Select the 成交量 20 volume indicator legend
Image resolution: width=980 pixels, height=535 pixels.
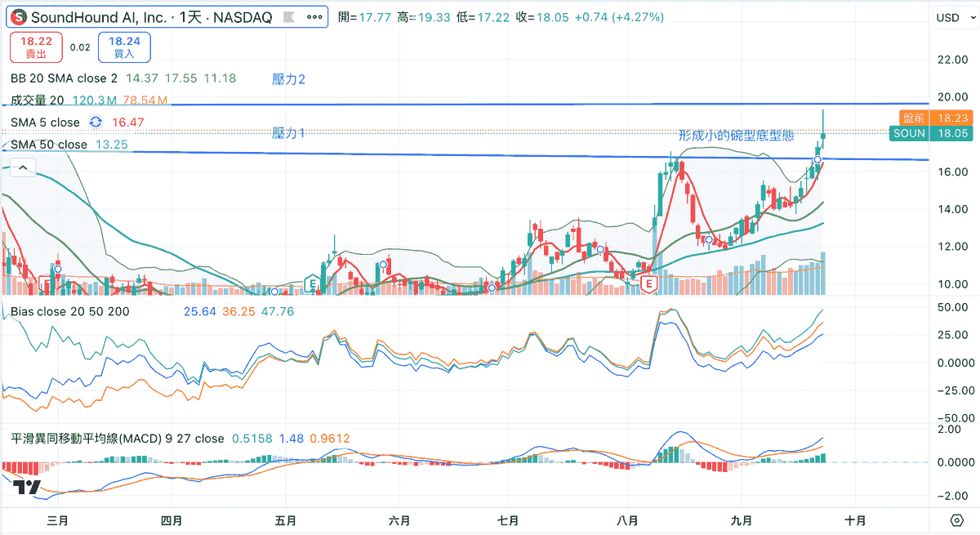click(38, 100)
